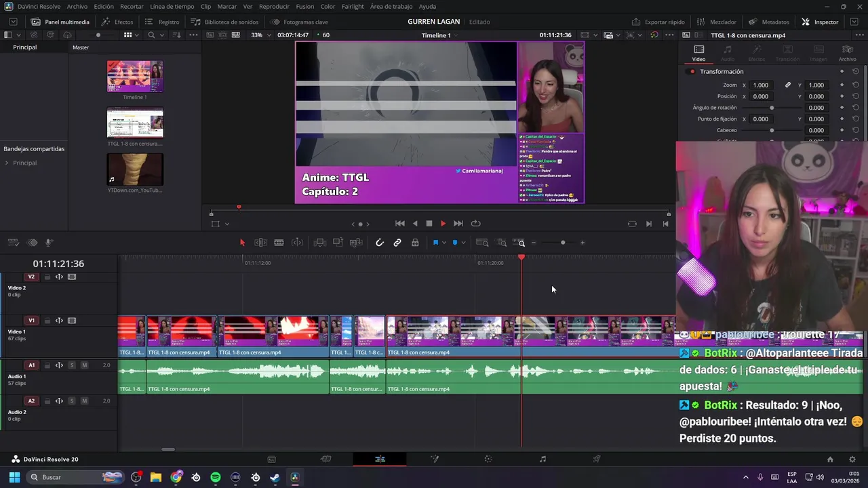The height and width of the screenshot is (488, 868).
Task: Mute the Audio 2 track
Action: (x=84, y=401)
